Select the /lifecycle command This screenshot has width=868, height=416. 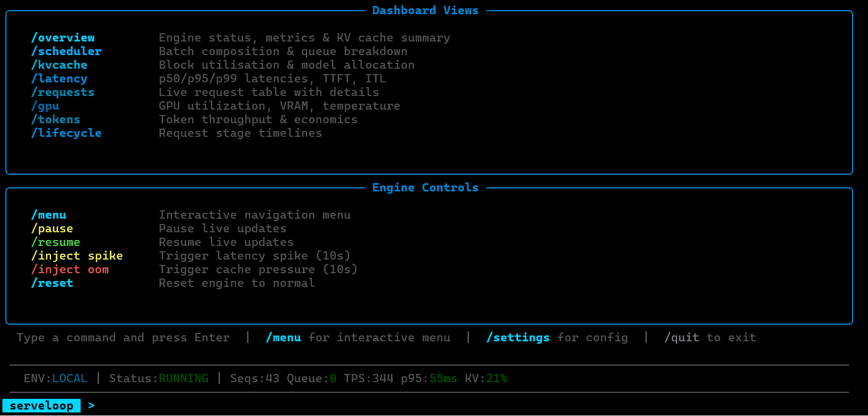click(x=66, y=133)
